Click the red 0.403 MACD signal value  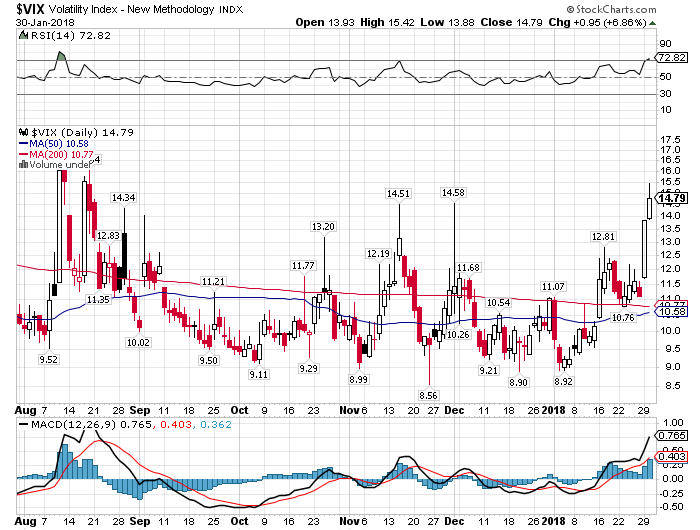(175, 424)
